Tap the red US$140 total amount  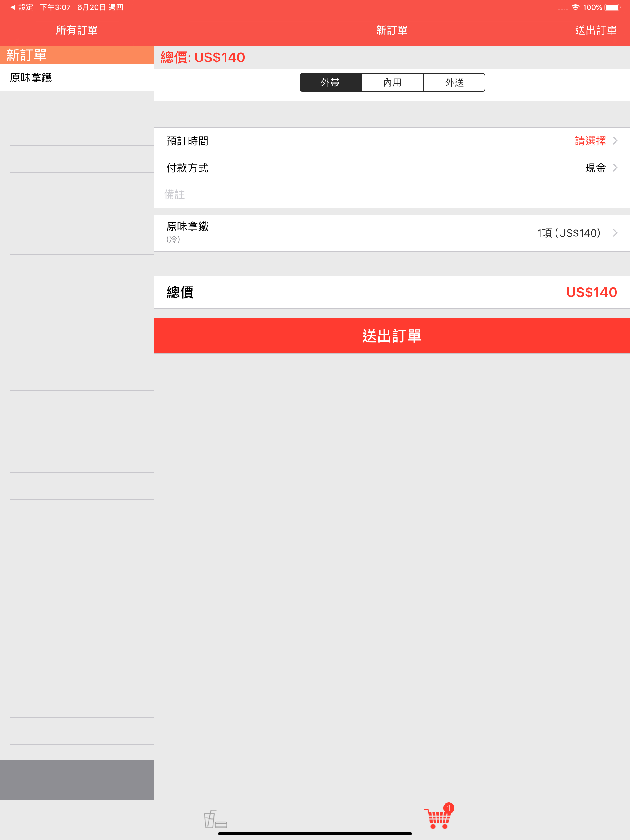[x=591, y=292]
